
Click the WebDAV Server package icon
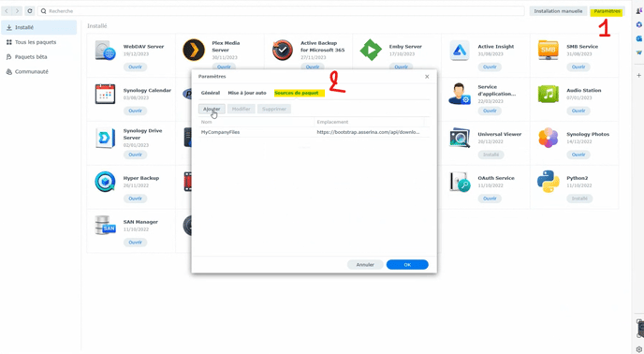(105, 51)
